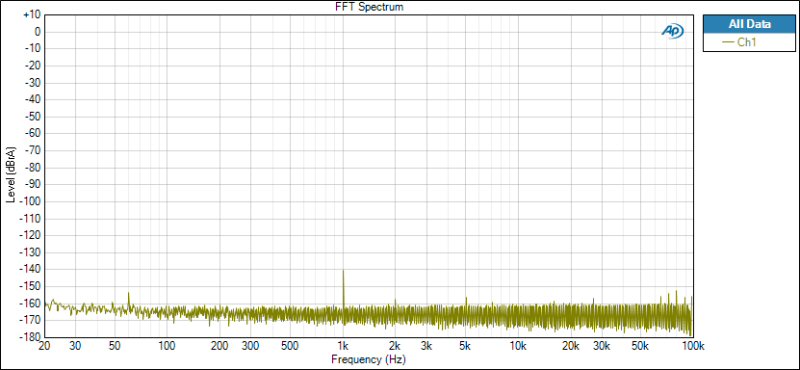Select the All Data legend header

(749, 24)
